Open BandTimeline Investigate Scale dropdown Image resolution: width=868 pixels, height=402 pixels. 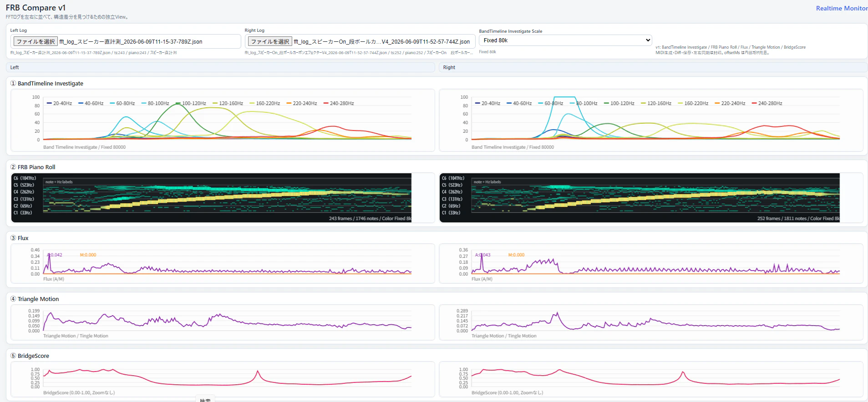click(x=565, y=40)
